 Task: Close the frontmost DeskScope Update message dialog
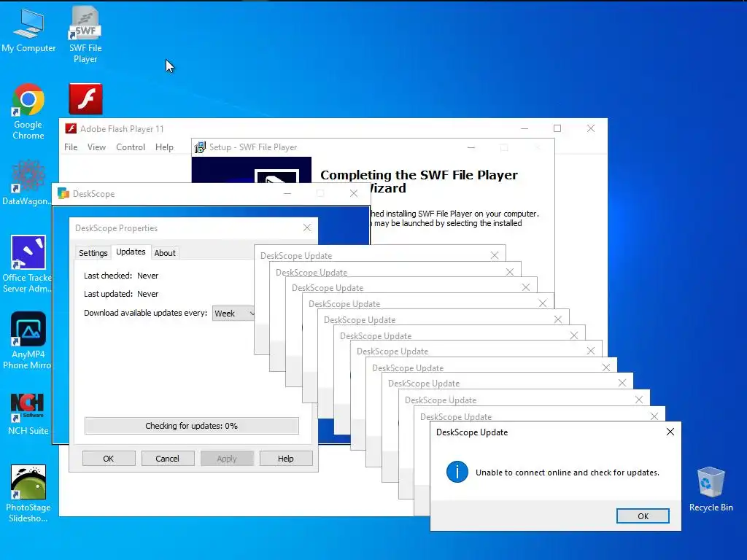click(x=670, y=432)
